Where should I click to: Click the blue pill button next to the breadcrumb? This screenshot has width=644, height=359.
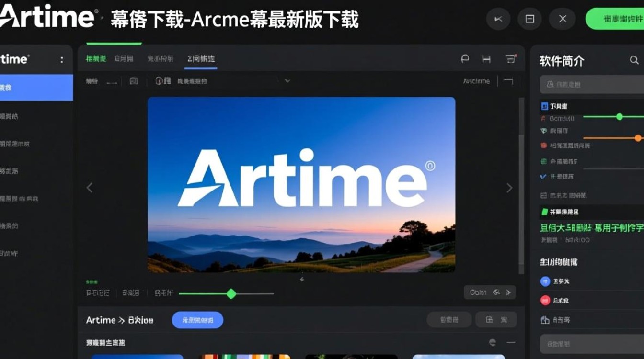click(197, 320)
